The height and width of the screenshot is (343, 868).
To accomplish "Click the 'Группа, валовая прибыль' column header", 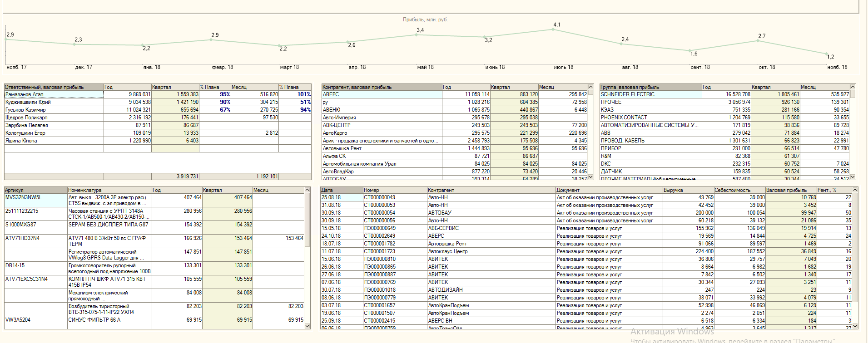I will pos(651,87).
